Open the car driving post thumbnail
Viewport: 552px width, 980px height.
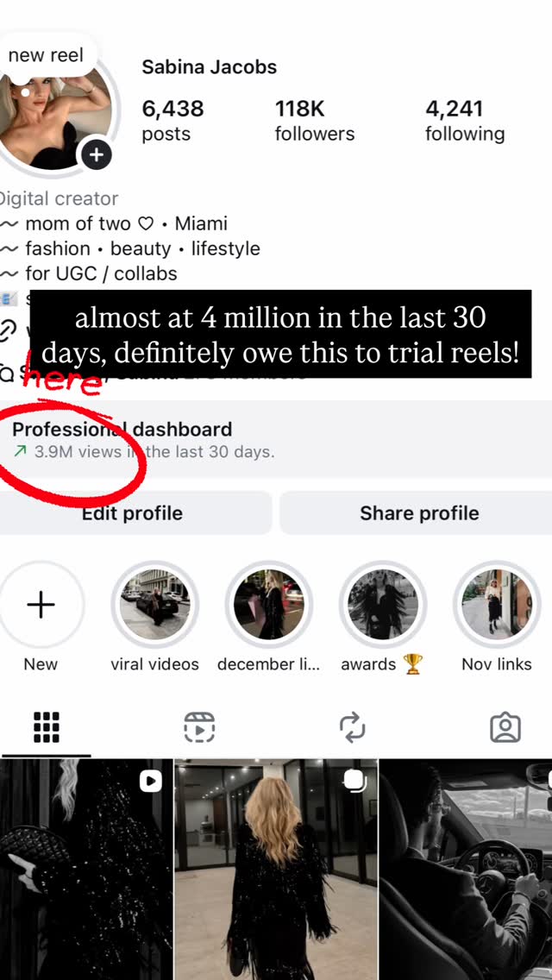tap(466, 870)
